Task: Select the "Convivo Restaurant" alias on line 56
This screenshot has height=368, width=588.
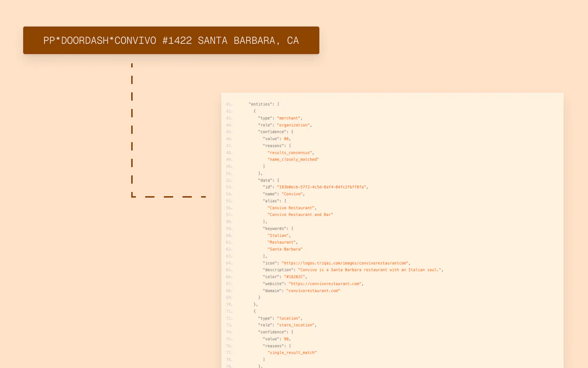Action: point(291,208)
